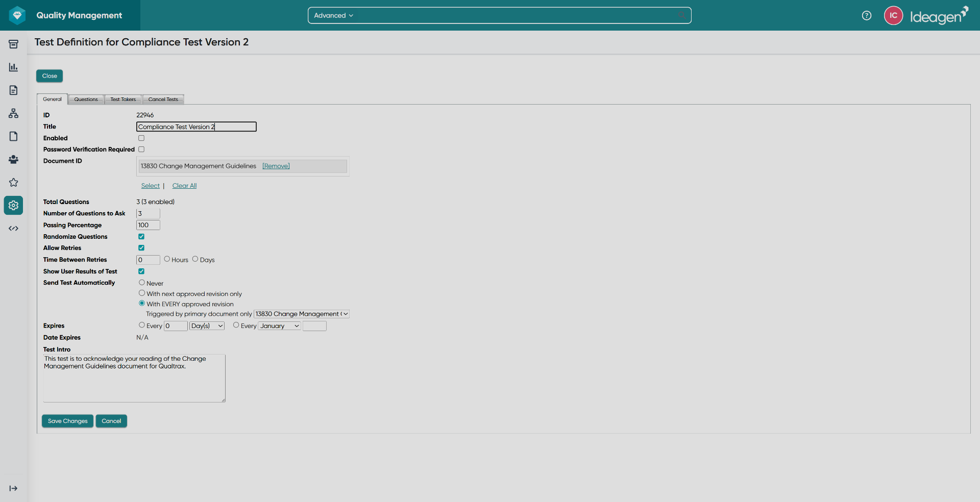Click the Passing Percentage field

(x=148, y=225)
